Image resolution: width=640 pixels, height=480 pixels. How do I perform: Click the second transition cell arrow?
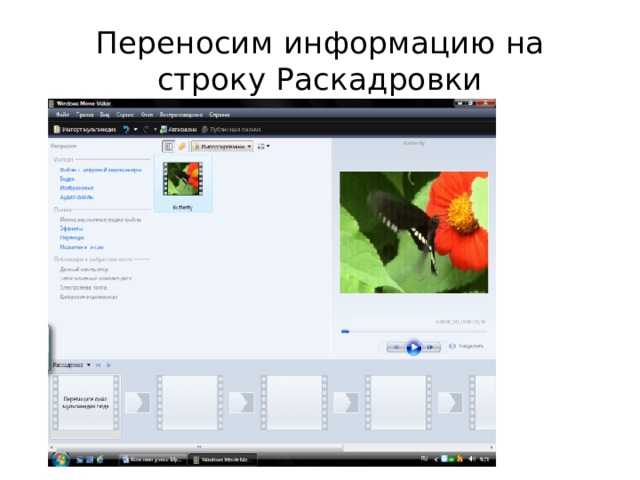[x=242, y=402]
